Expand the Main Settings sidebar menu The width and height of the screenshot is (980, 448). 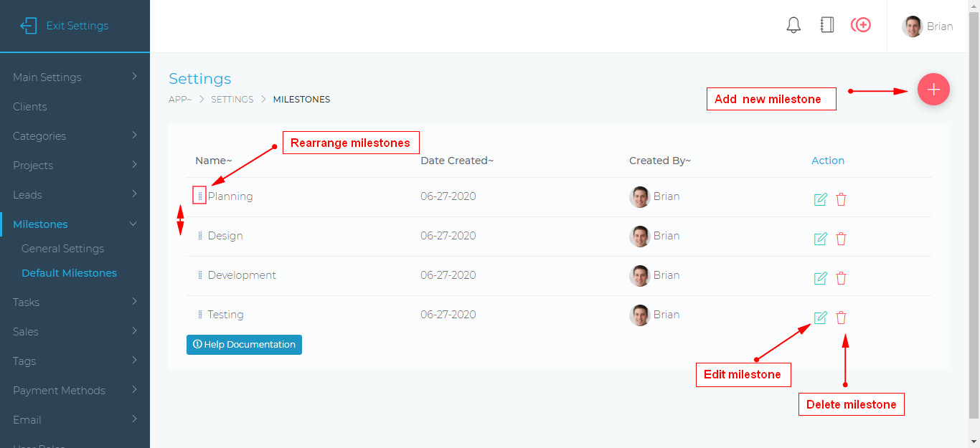75,77
